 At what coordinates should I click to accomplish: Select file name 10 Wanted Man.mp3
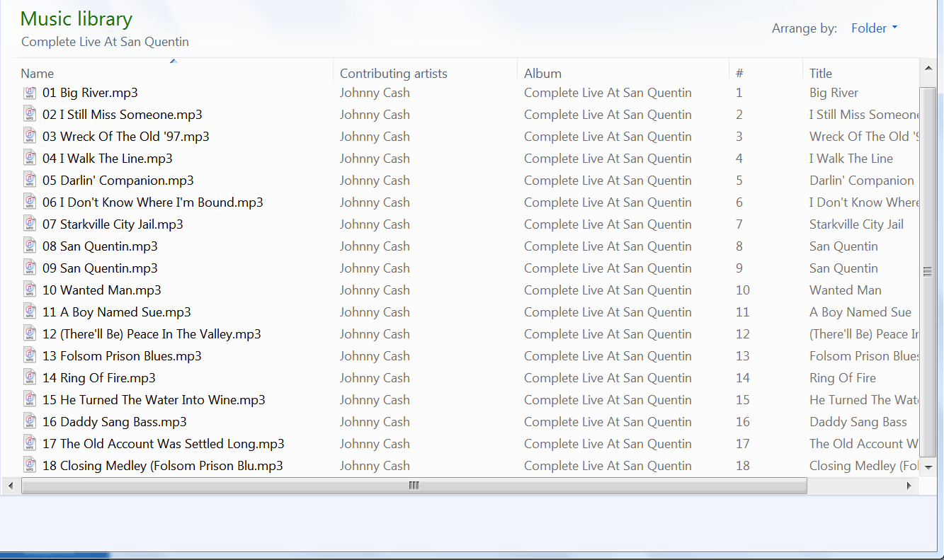[x=102, y=290]
